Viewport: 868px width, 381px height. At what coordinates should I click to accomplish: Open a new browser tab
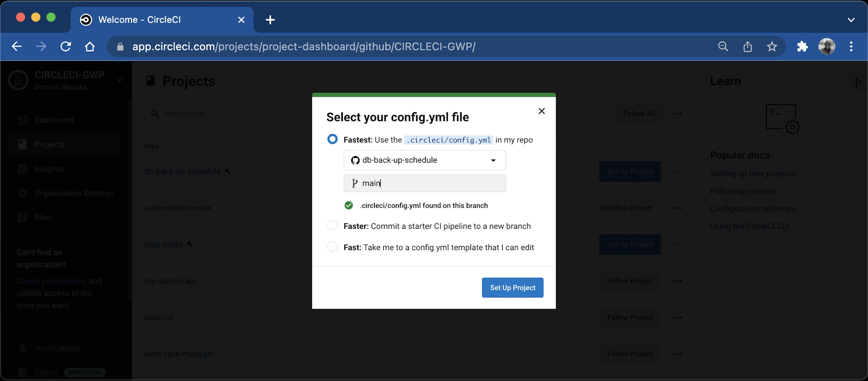coord(270,20)
